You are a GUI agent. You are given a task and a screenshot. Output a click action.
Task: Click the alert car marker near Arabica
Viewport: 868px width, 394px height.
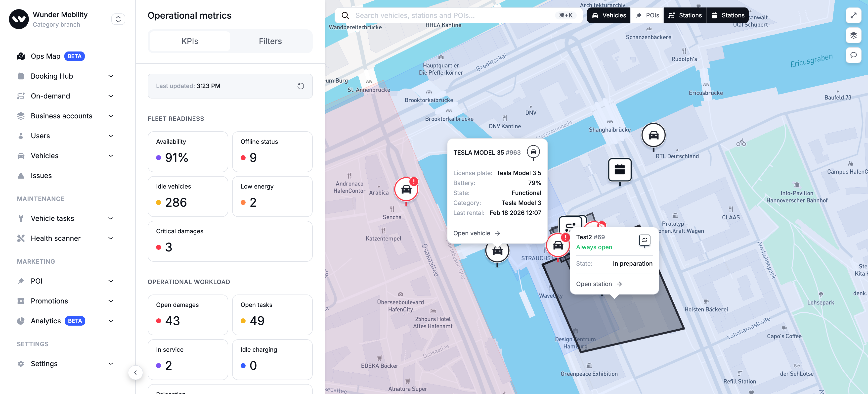tap(406, 190)
